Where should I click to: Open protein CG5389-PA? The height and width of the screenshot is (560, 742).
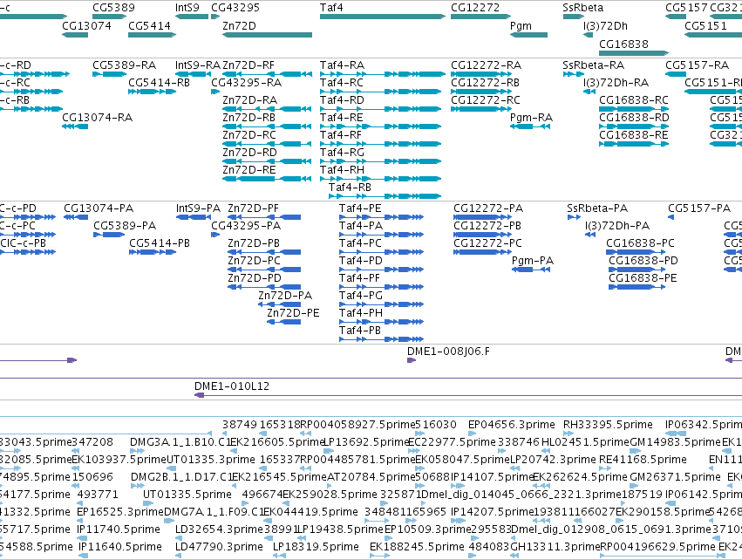tap(125, 226)
